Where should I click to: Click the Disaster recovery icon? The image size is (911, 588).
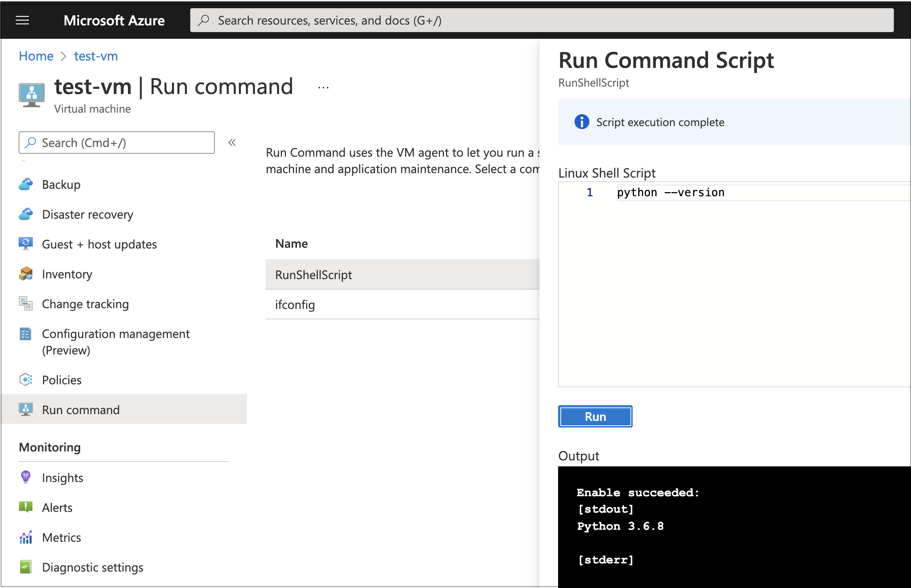point(26,214)
